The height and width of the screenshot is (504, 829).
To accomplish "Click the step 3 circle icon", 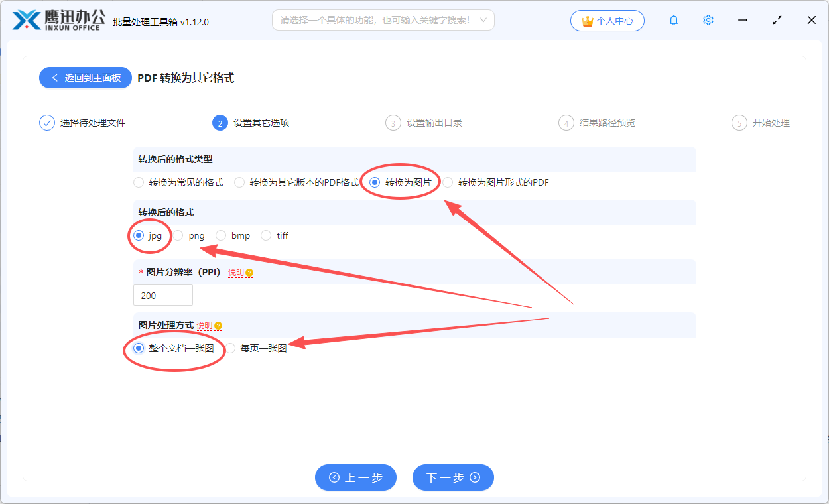I will 393,123.
